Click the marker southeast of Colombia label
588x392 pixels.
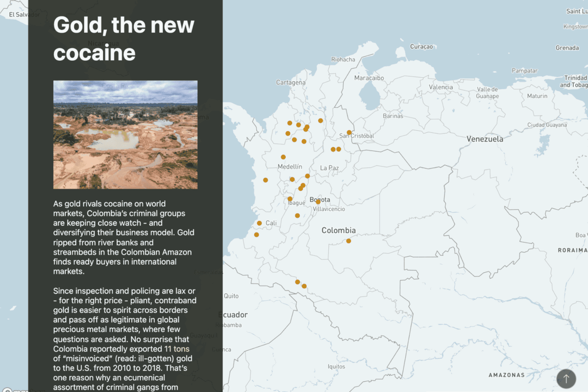(348, 241)
